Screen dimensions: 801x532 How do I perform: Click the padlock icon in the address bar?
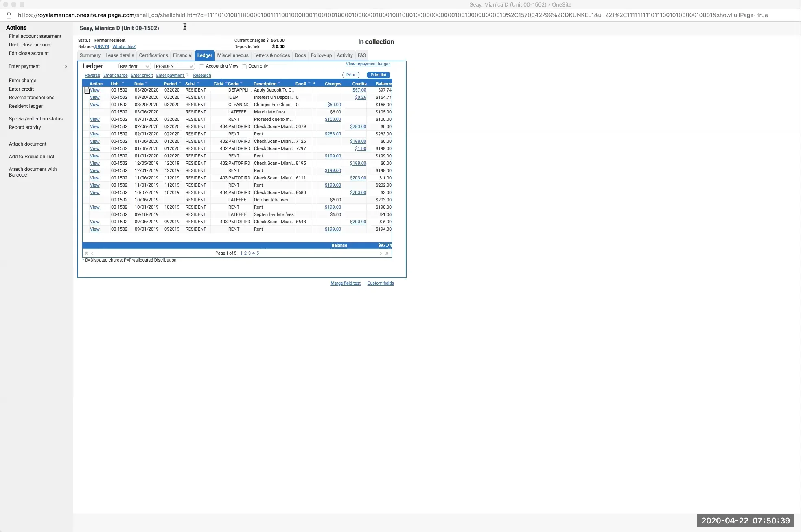click(x=9, y=15)
